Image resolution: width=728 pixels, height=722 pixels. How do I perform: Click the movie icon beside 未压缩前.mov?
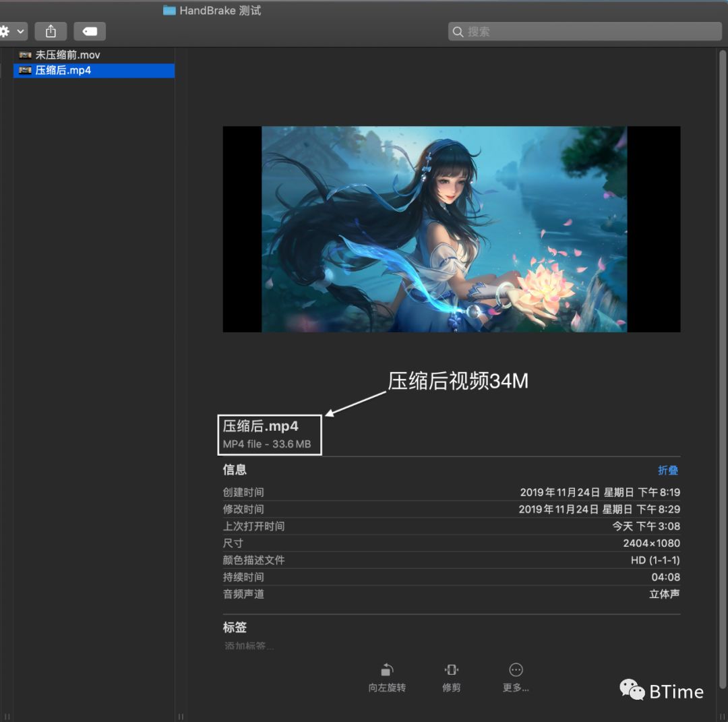tap(25, 55)
